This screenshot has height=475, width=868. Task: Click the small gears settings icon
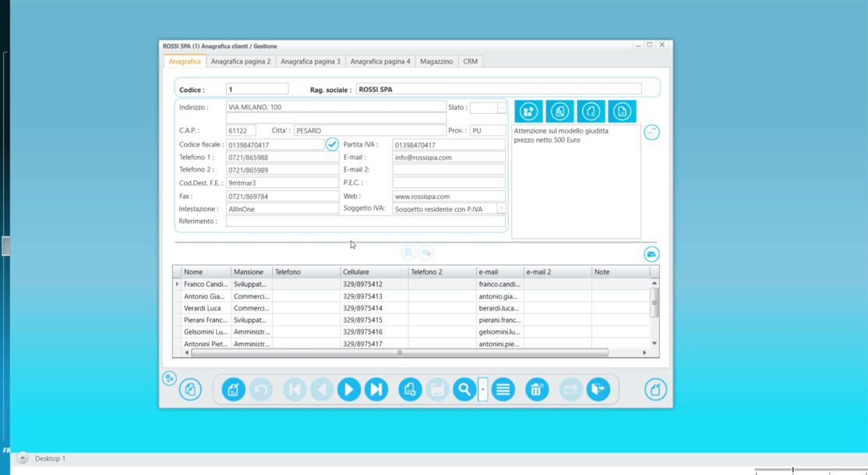pyautogui.click(x=169, y=378)
